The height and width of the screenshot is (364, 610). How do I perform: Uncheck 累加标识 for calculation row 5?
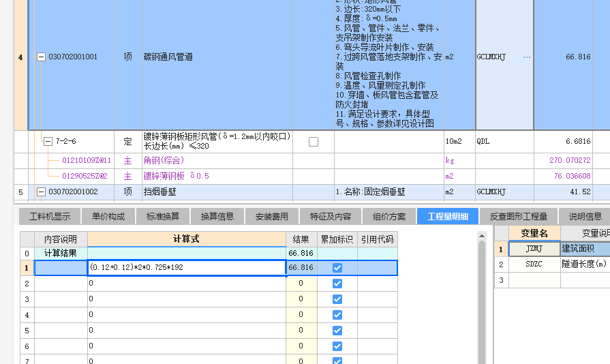click(x=337, y=331)
